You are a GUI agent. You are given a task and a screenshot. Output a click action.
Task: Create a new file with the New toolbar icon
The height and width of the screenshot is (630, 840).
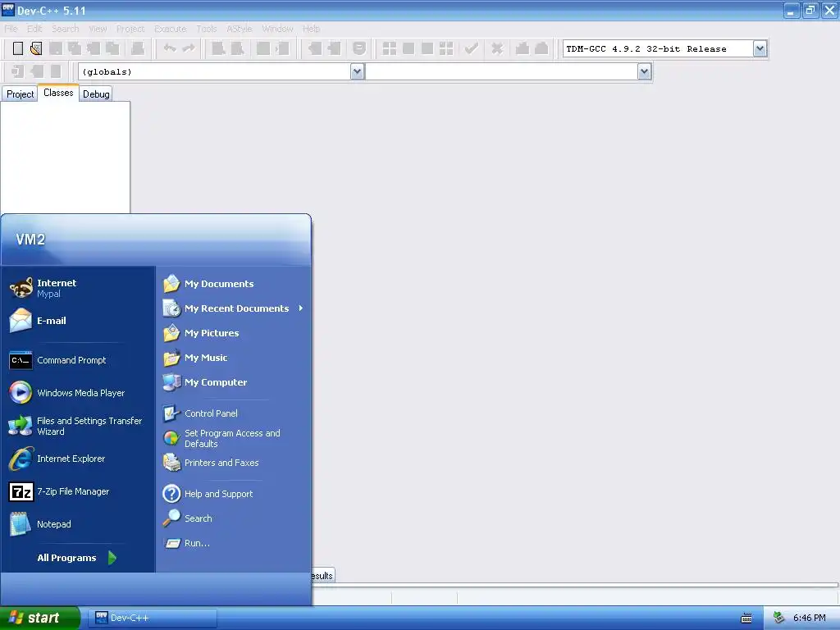[x=18, y=48]
